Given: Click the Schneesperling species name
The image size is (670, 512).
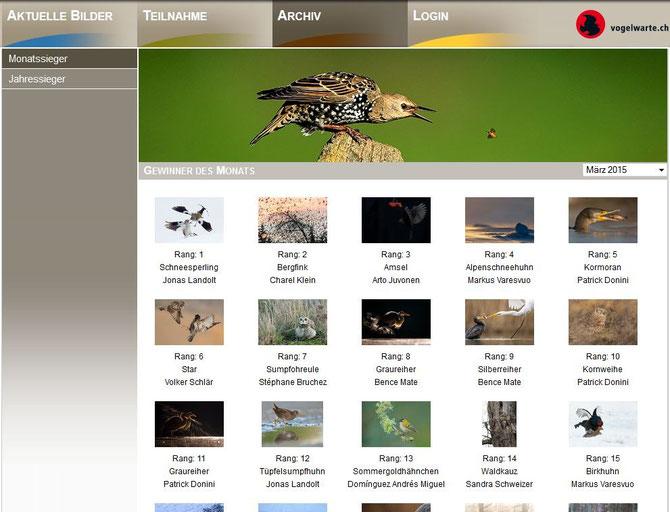Looking at the screenshot, I should 189,267.
